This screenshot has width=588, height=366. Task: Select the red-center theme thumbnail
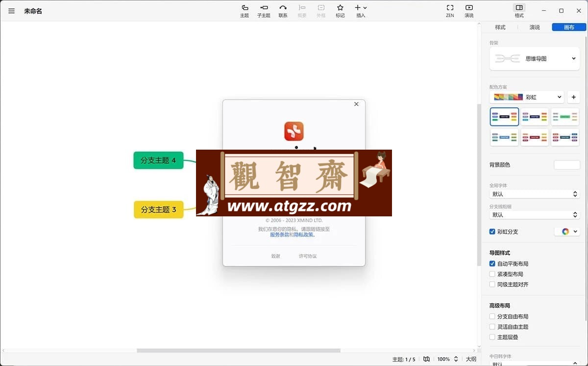click(x=535, y=137)
